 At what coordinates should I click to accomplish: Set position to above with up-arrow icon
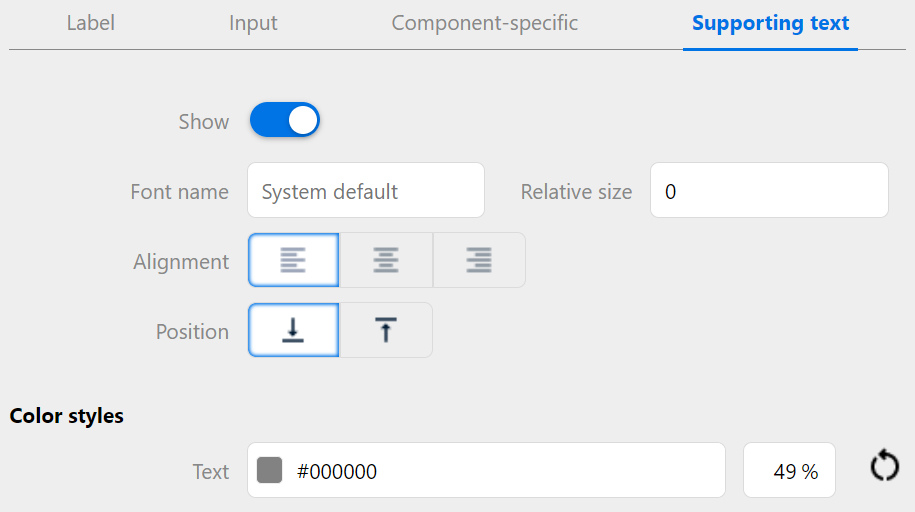(386, 331)
